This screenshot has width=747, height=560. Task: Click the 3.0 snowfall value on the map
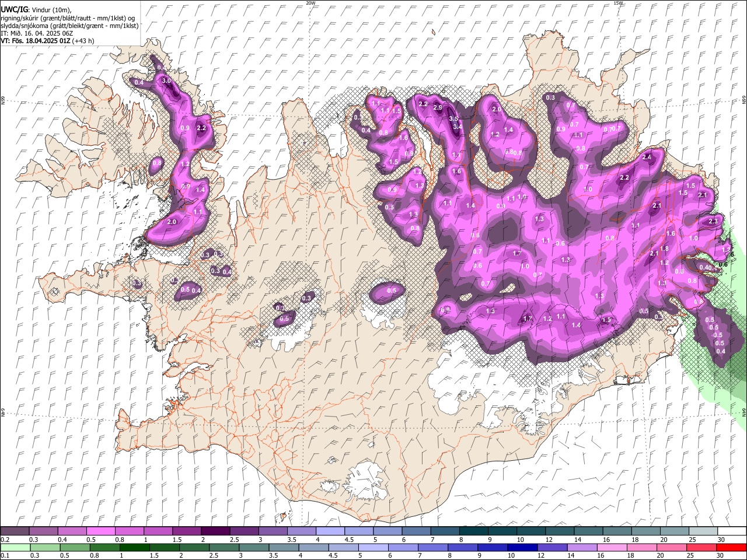point(166,80)
